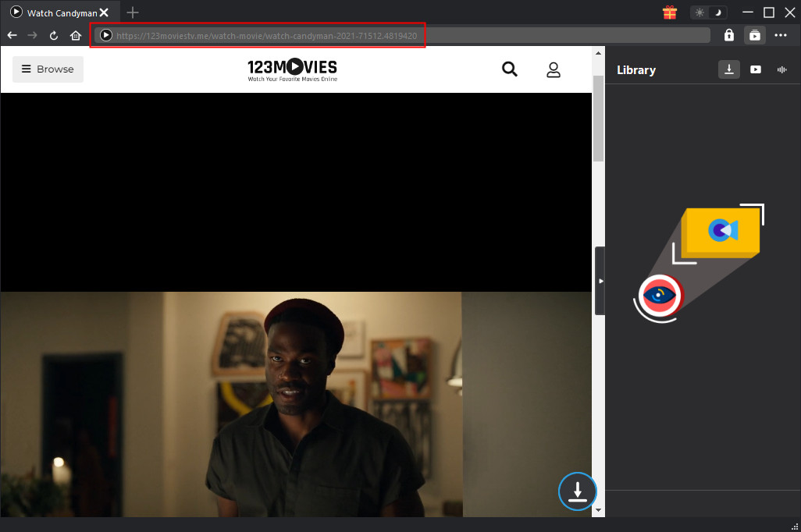This screenshot has width=801, height=532.
Task: Go back to the previous page
Action: [x=12, y=35]
